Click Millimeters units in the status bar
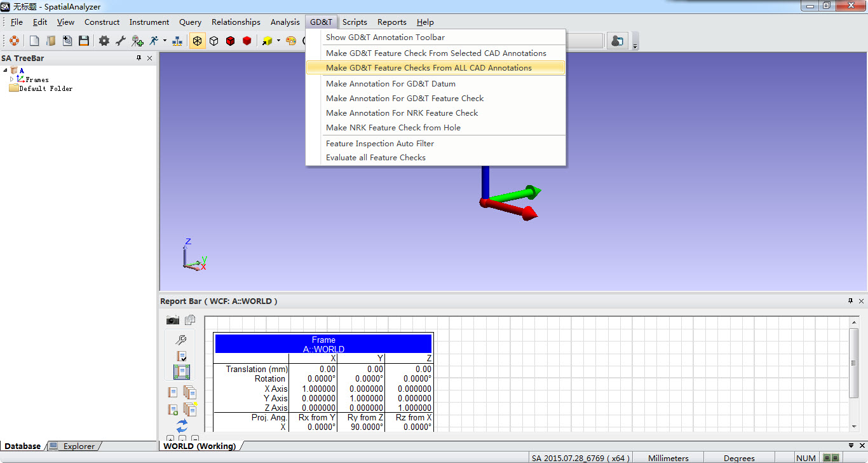Screen dimensions: 868x463 click(668, 458)
